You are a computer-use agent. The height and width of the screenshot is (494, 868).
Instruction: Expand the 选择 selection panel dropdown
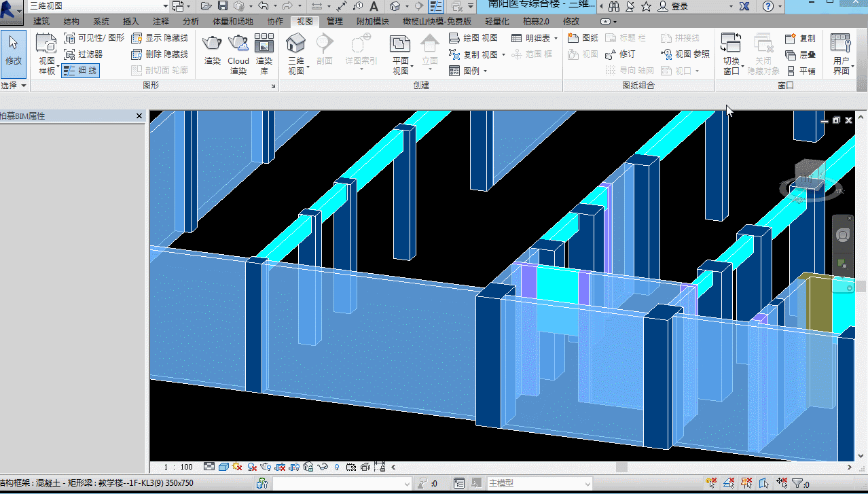tap(14, 86)
